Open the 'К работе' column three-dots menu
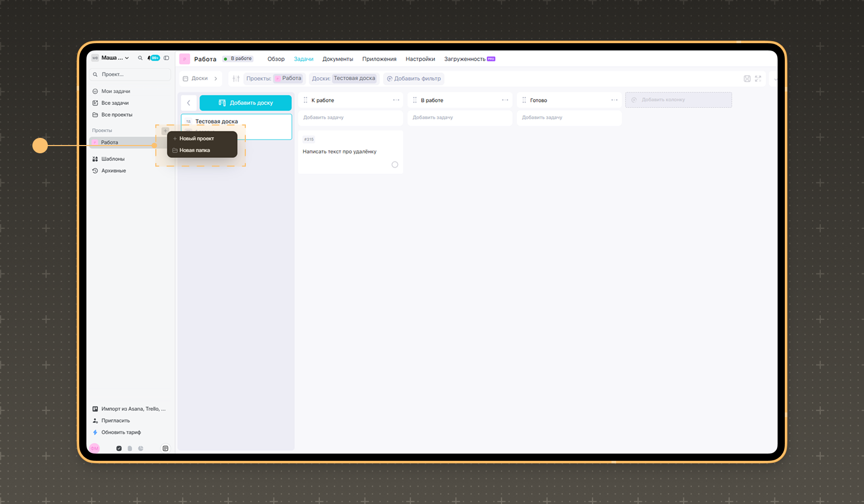The image size is (864, 504). (396, 100)
